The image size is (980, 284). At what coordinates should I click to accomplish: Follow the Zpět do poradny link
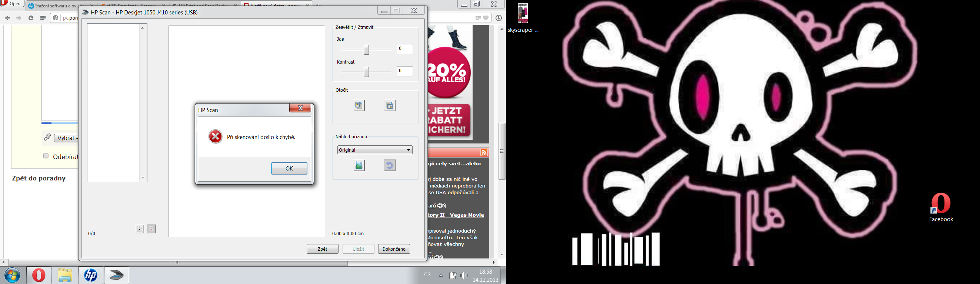click(39, 179)
